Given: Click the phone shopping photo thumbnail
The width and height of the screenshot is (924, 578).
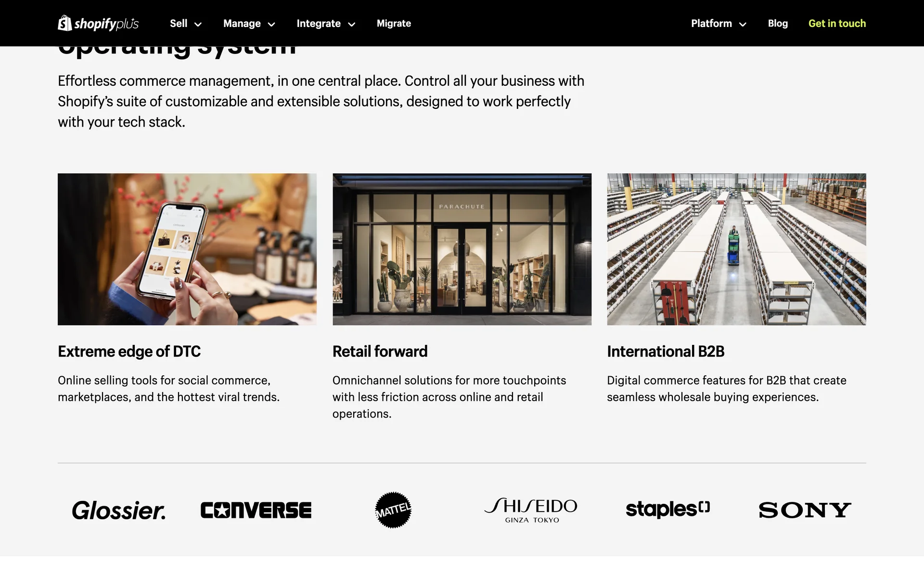Looking at the screenshot, I should (x=187, y=249).
